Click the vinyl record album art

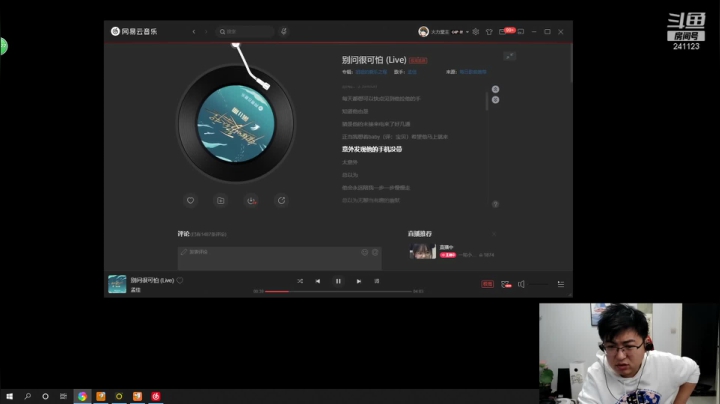click(236, 123)
